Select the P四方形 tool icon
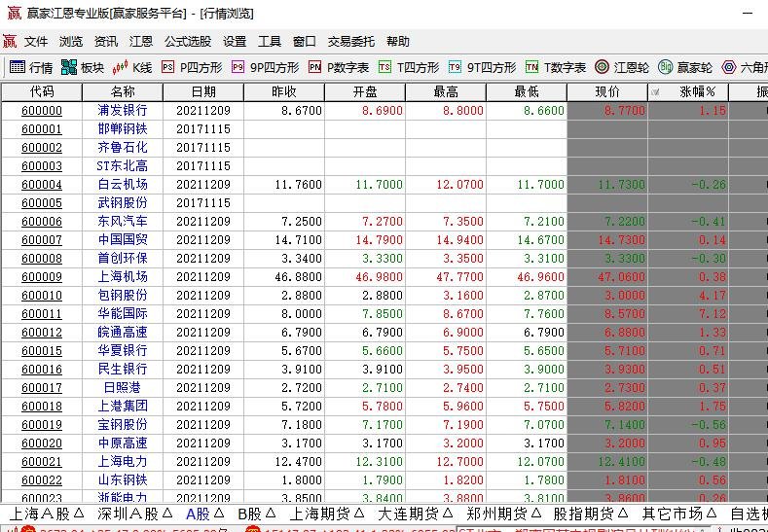 (x=168, y=67)
